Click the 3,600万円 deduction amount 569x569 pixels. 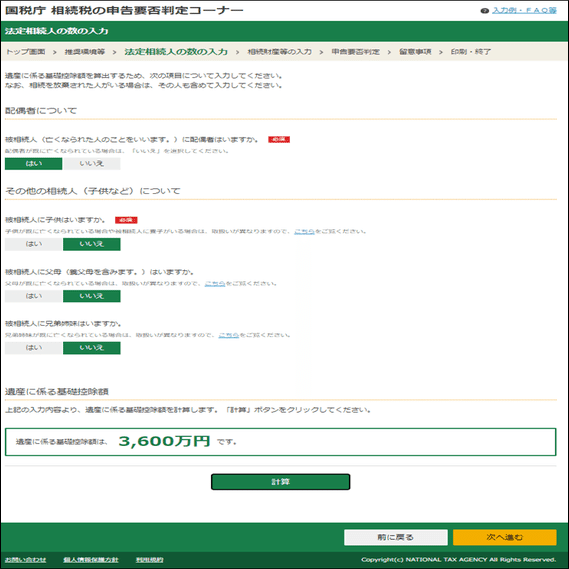(164, 441)
